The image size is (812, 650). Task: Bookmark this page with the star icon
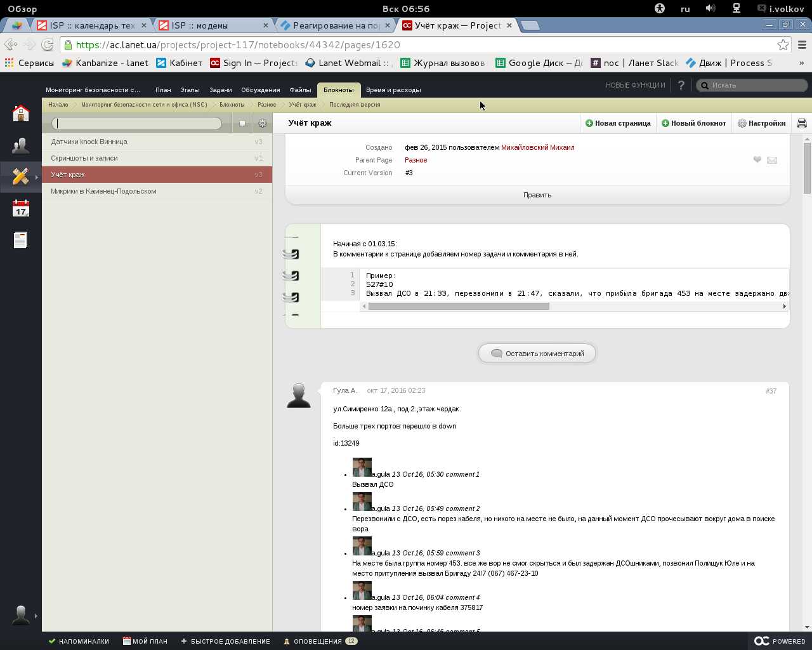[783, 44]
